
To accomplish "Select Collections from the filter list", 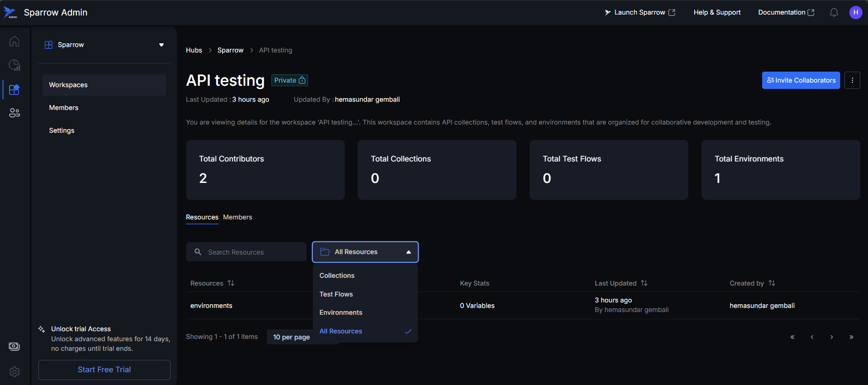I will click(x=337, y=276).
